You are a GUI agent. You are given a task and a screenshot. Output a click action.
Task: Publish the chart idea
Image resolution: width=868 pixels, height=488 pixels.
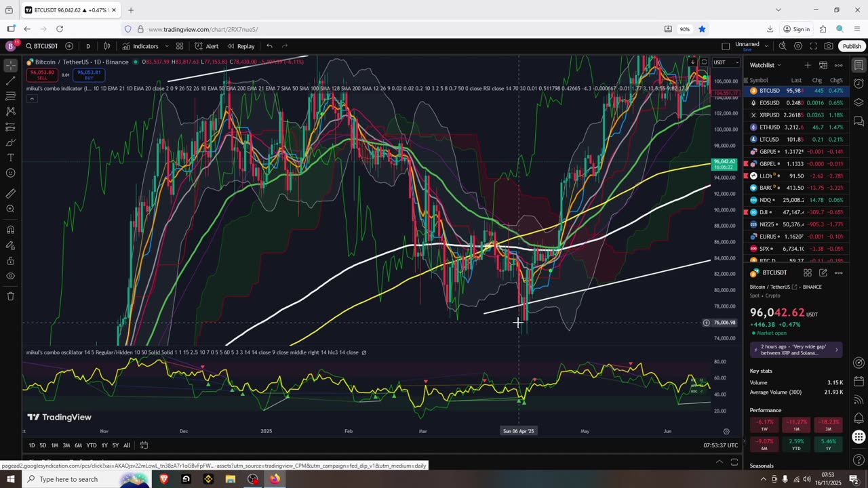pos(852,46)
